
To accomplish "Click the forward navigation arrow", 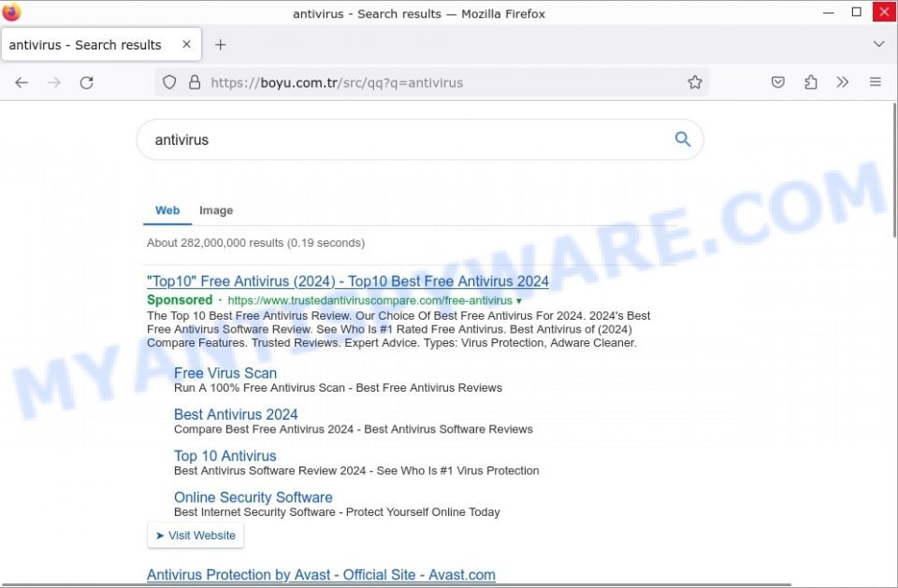I will click(54, 82).
